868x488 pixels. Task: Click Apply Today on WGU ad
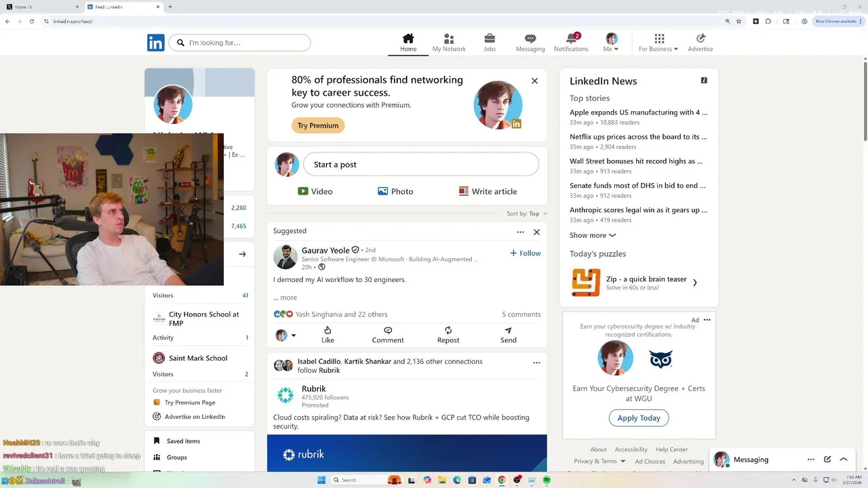pos(639,418)
